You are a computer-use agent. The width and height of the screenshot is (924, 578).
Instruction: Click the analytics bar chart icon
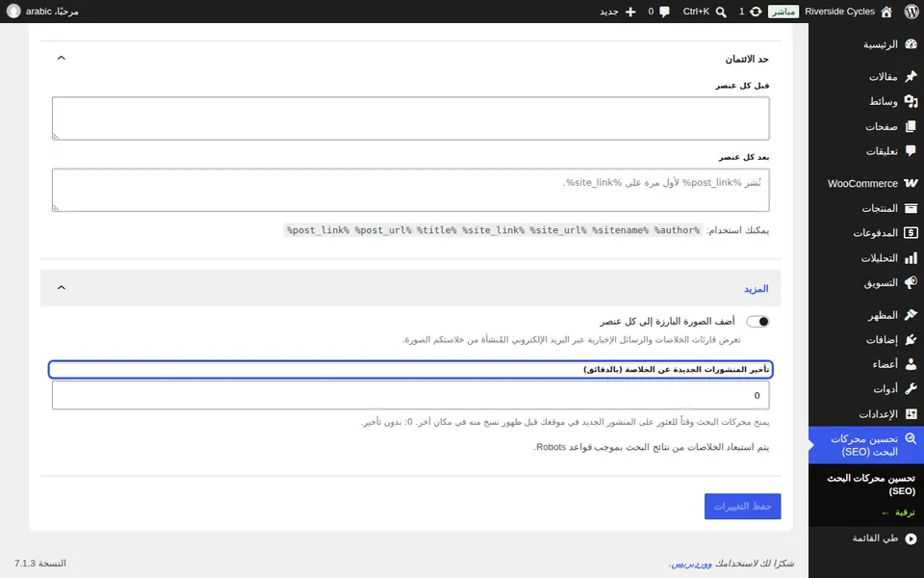(x=911, y=258)
